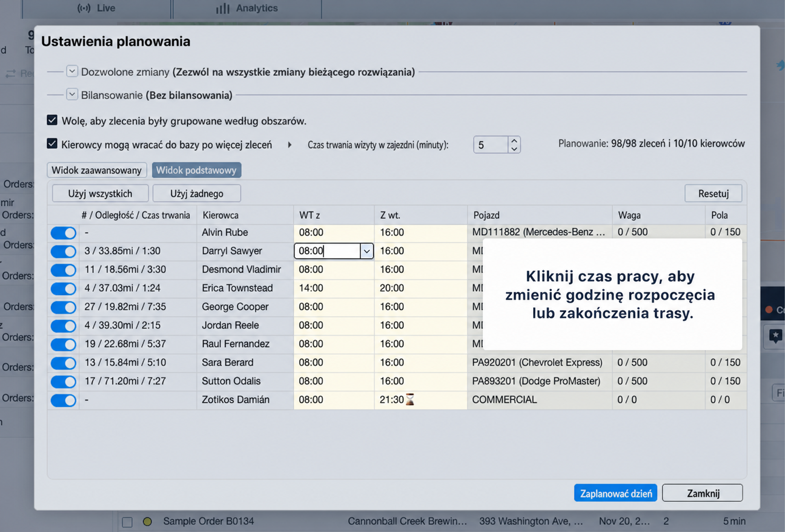Click the hourglass icon beside 21:30
785x532 pixels.
point(410,399)
